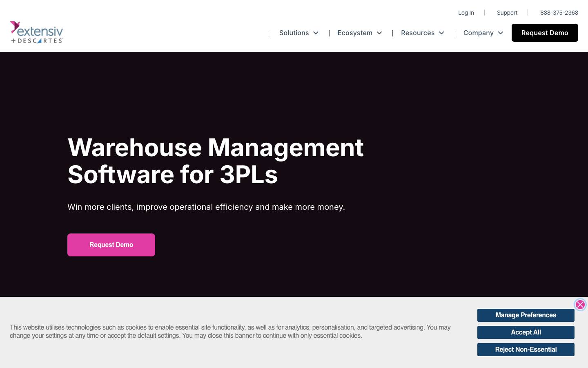588x368 pixels.
Task: Open the Log In link
Action: pos(466,13)
